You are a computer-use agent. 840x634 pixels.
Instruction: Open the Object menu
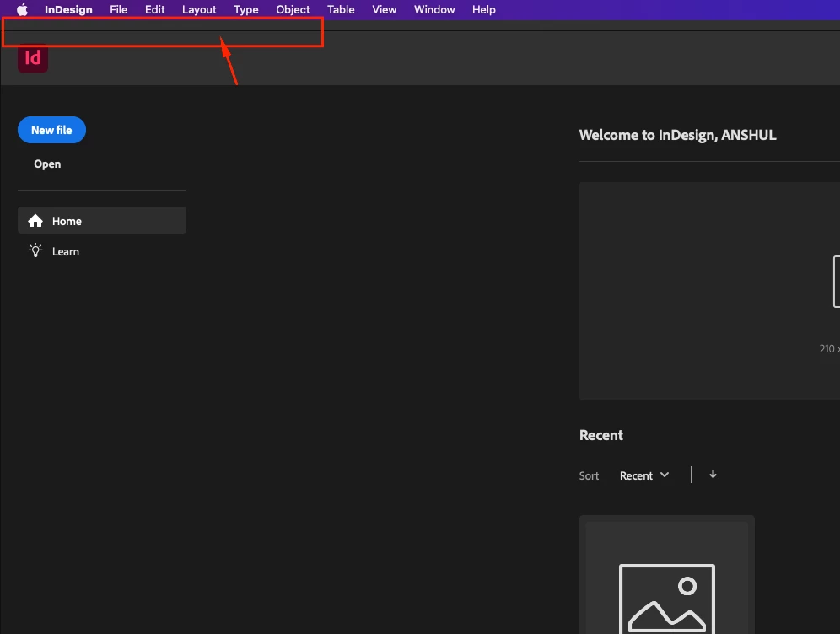pos(293,9)
